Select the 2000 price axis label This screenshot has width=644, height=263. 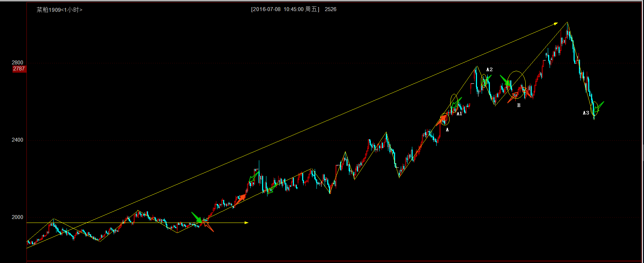17,217
